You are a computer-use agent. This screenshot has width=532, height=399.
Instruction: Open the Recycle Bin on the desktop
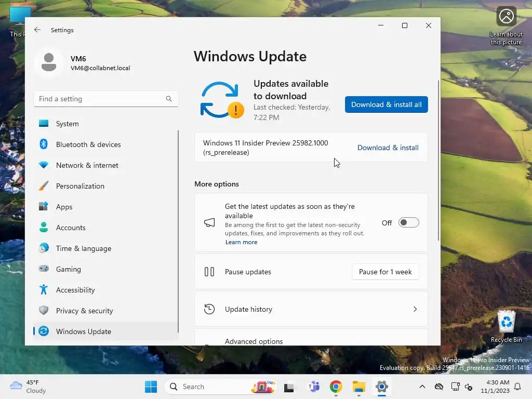[x=506, y=326]
